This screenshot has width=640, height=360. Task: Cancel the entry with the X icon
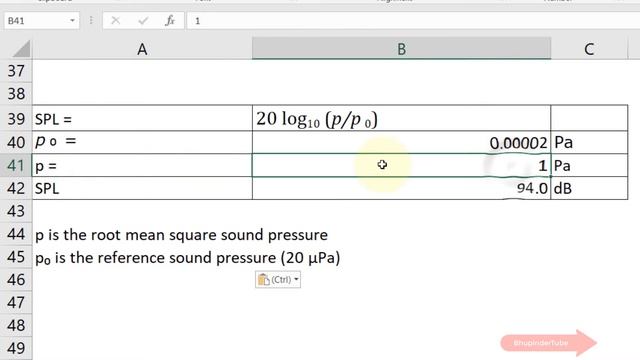(x=116, y=20)
